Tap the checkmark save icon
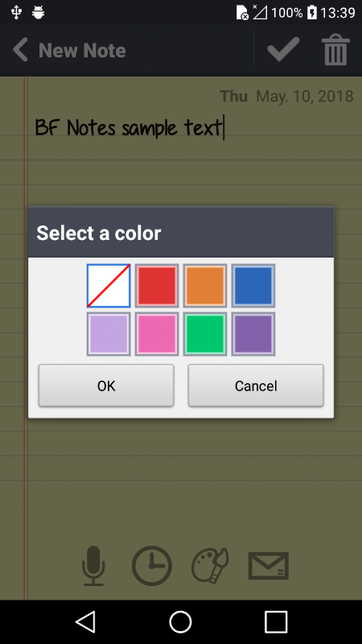 [283, 50]
